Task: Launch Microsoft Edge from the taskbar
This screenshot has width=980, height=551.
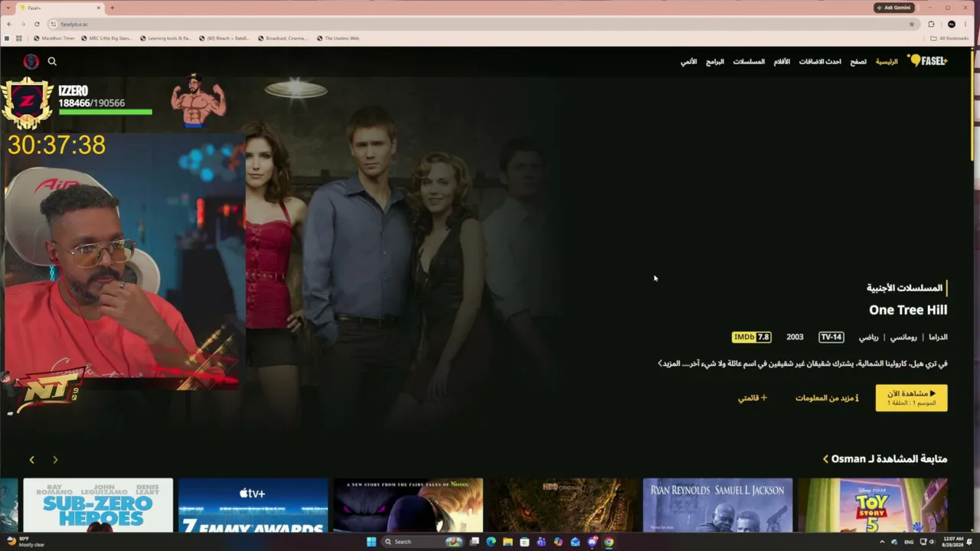Action: click(491, 542)
